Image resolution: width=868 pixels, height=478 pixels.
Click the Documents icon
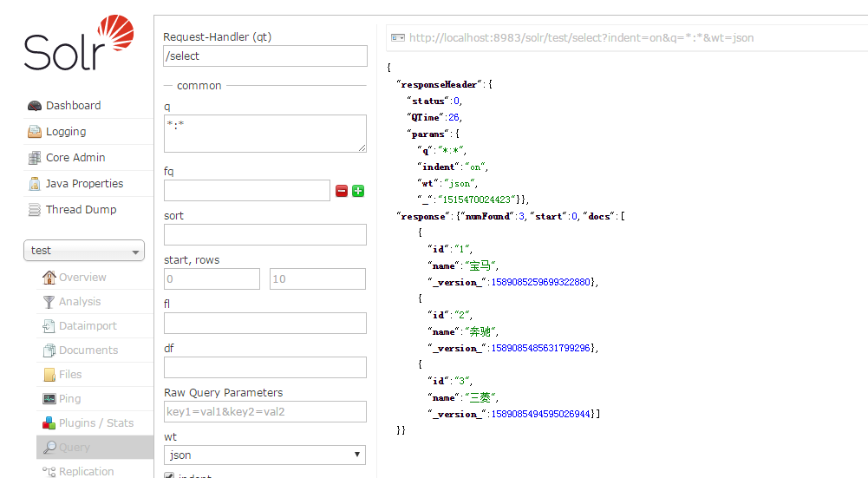[49, 350]
